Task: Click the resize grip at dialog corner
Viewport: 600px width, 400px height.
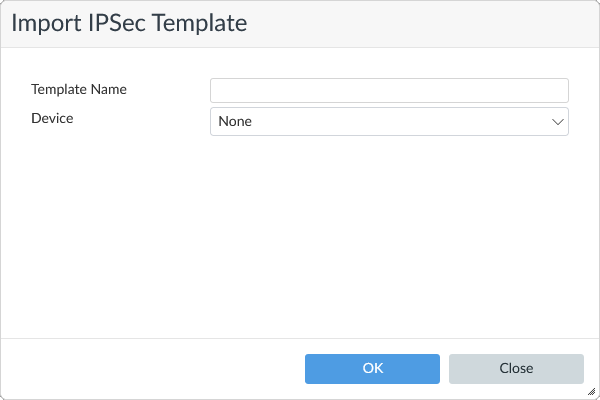Action: pos(592,393)
